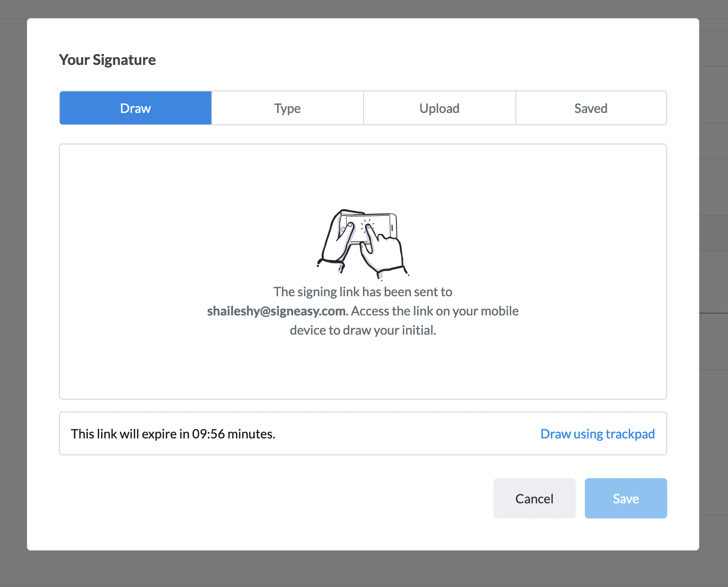
Task: Click the Your Signature heading
Action: (107, 60)
